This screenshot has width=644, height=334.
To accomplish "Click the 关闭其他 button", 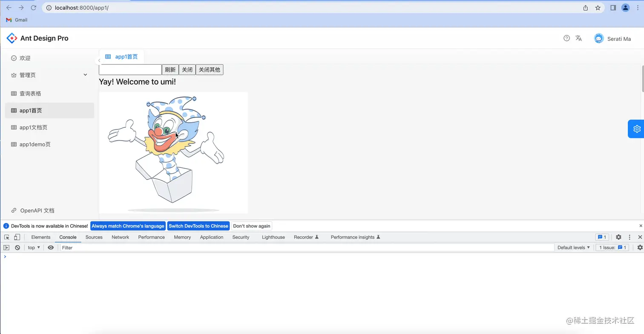I will [x=209, y=70].
